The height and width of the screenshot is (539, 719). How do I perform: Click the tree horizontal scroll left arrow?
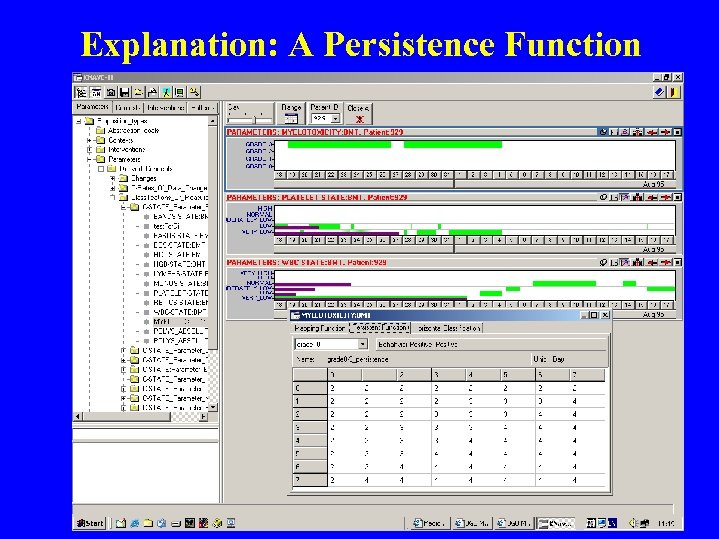[78, 417]
